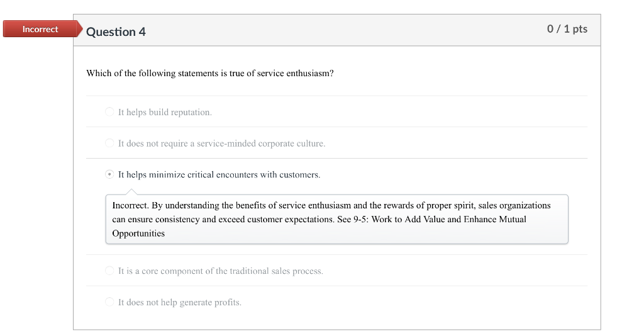Select the 'It helps build reputation' radio button

coord(109,112)
